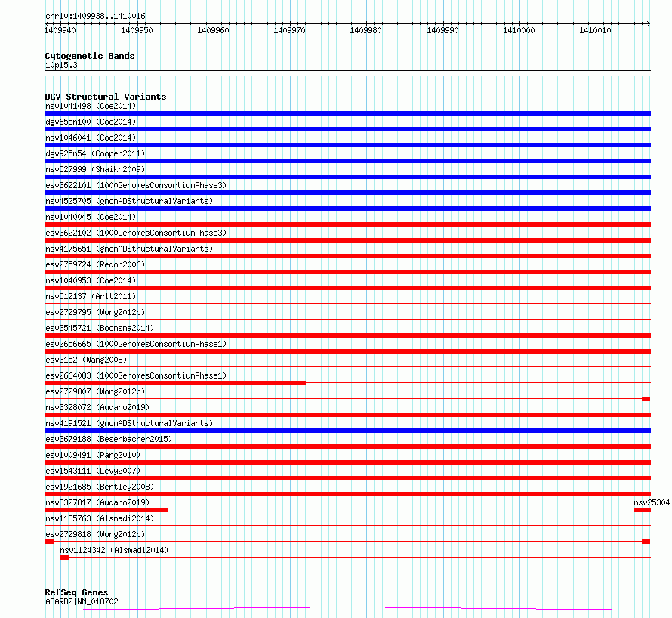Click the red bar under nsv1040045
The image size is (672, 618).
click(x=347, y=224)
